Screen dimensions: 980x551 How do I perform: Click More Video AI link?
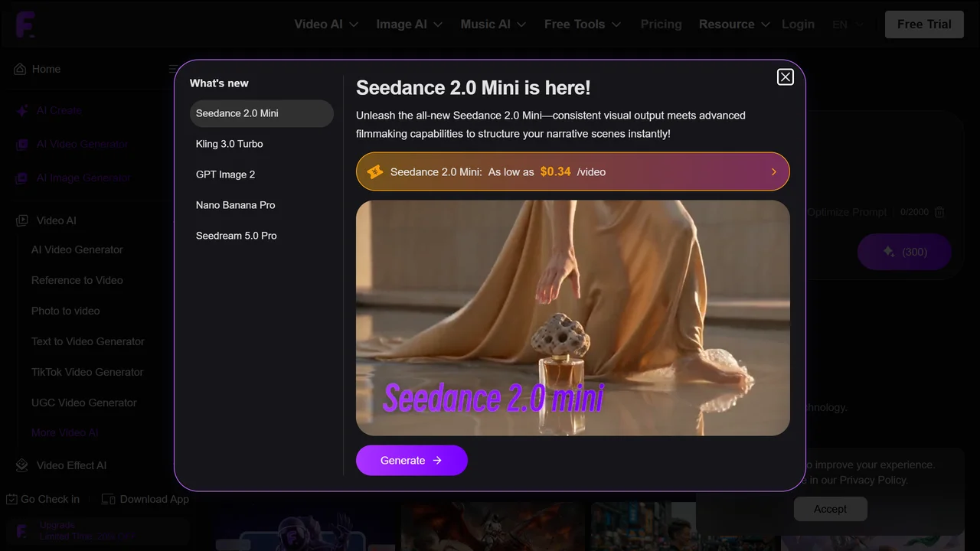click(65, 432)
